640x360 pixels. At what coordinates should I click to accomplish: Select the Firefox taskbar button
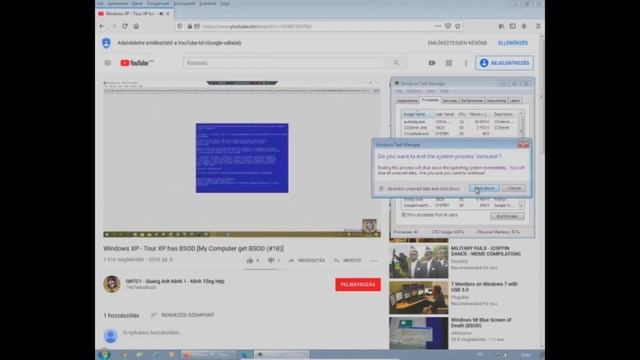pyautogui.click(x=208, y=355)
